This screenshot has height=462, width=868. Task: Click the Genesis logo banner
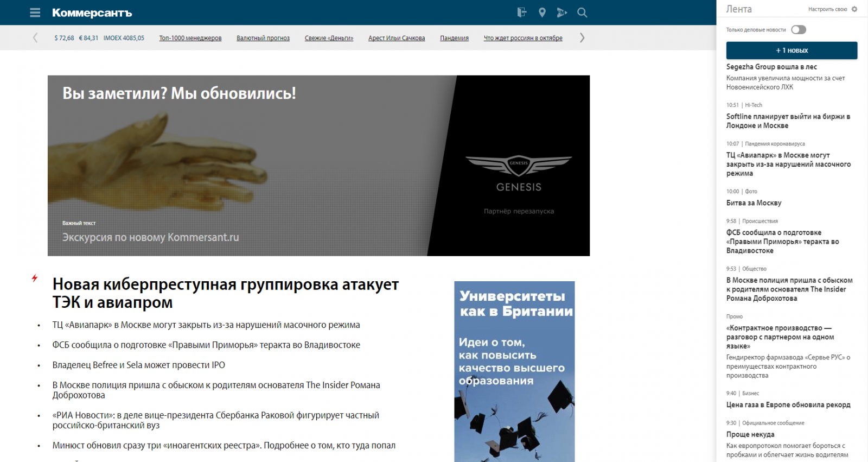(x=519, y=174)
